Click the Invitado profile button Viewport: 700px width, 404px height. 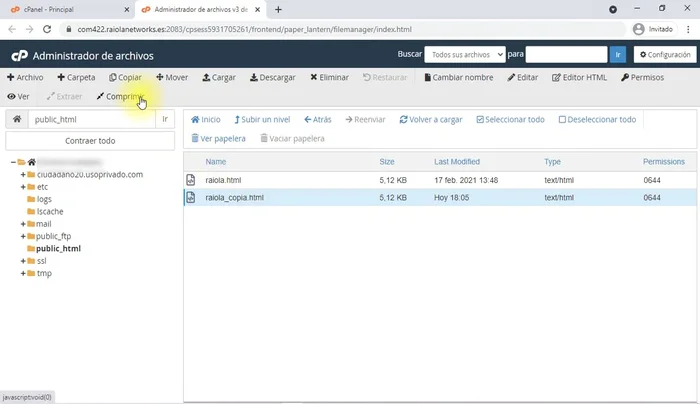point(653,29)
